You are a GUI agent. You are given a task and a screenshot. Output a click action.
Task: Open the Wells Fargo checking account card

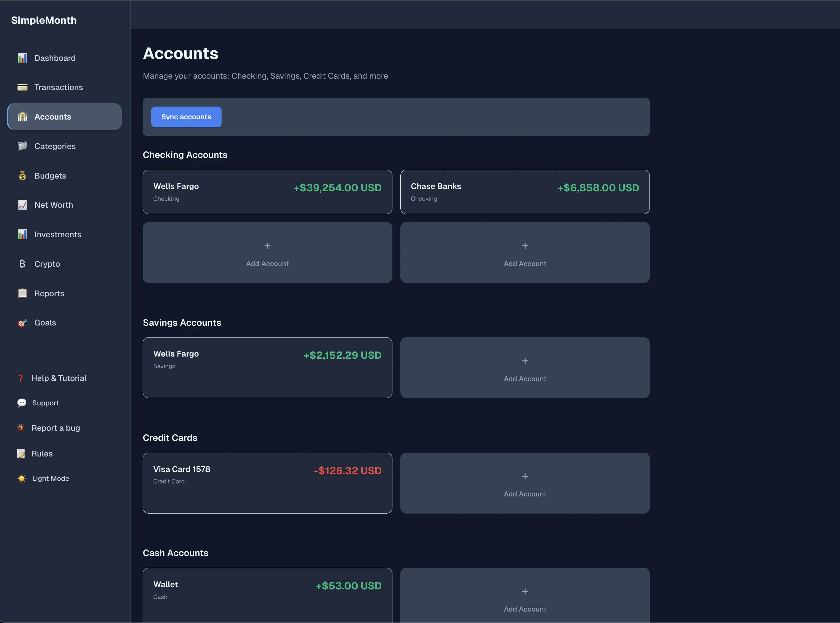point(267,192)
